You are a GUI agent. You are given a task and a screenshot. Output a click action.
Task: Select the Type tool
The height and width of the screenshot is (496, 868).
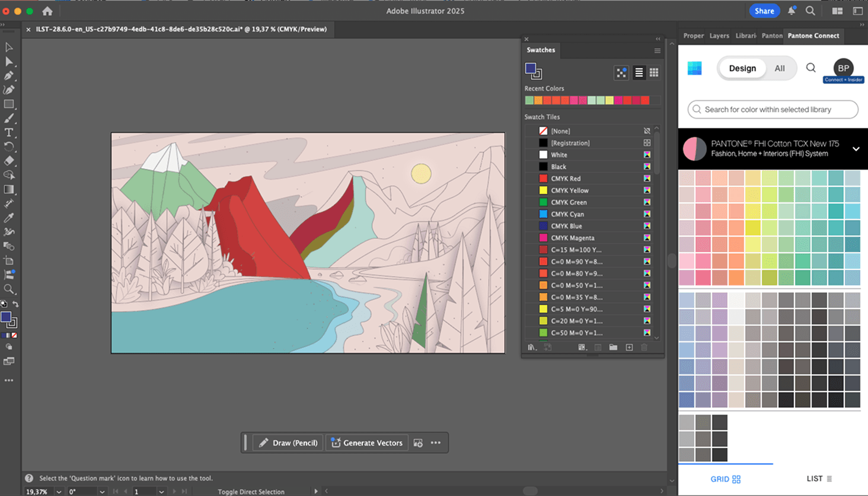pyautogui.click(x=9, y=132)
